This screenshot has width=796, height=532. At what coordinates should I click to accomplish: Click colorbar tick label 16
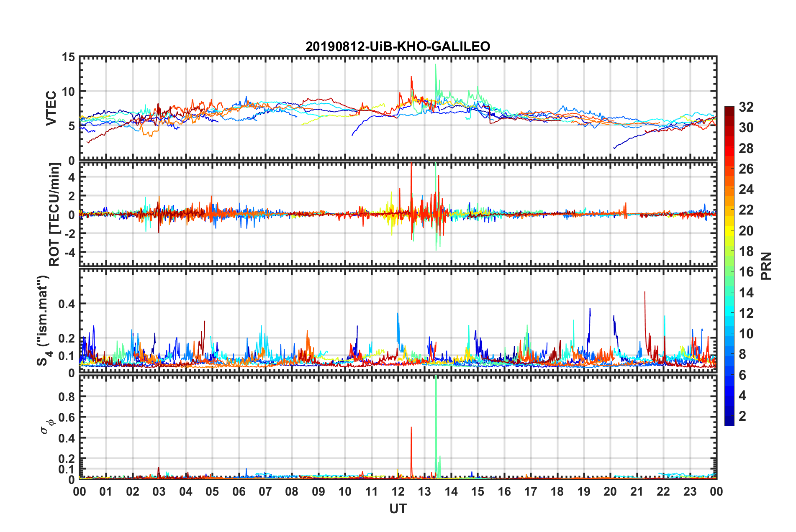click(746, 272)
